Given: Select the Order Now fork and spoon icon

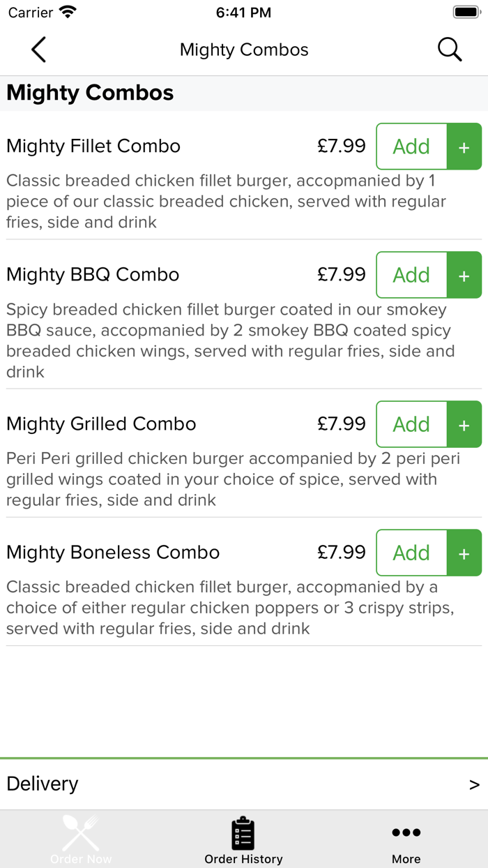Looking at the screenshot, I should [x=80, y=832].
